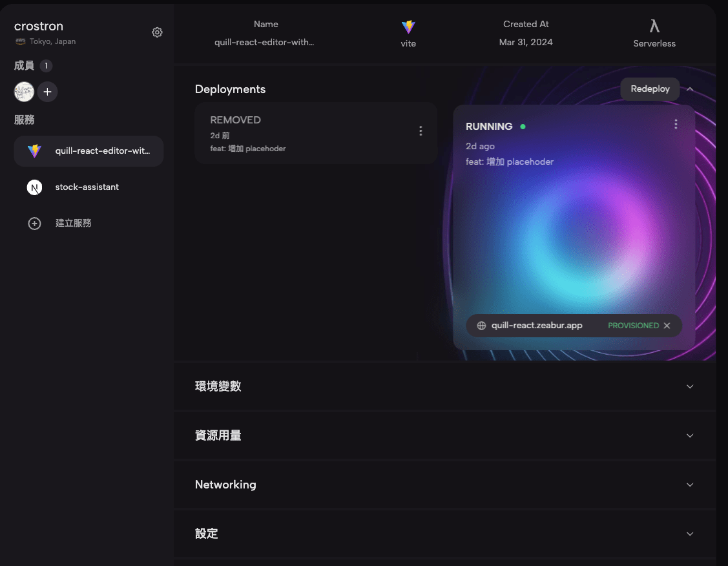The width and height of the screenshot is (728, 566).
Task: Remove the provisioned domain with the X
Action: [x=667, y=325]
